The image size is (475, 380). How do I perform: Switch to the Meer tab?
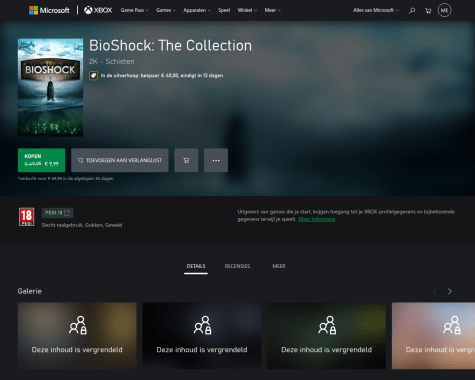coord(279,266)
